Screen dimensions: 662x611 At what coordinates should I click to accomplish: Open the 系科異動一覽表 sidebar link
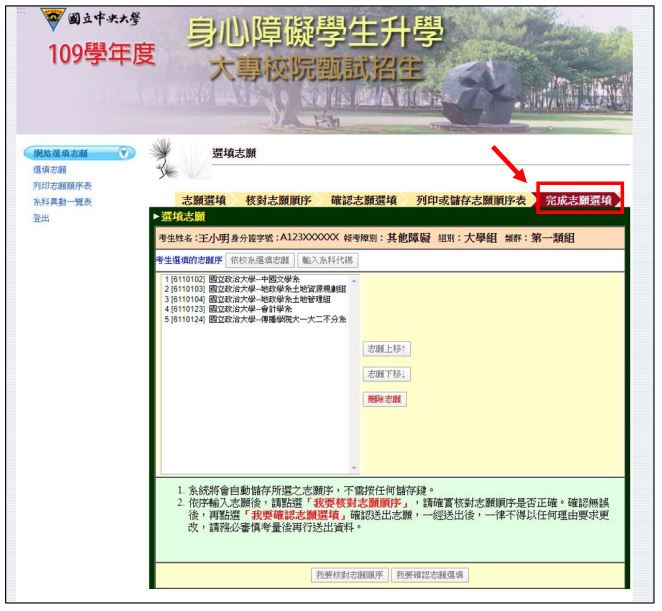(x=62, y=202)
